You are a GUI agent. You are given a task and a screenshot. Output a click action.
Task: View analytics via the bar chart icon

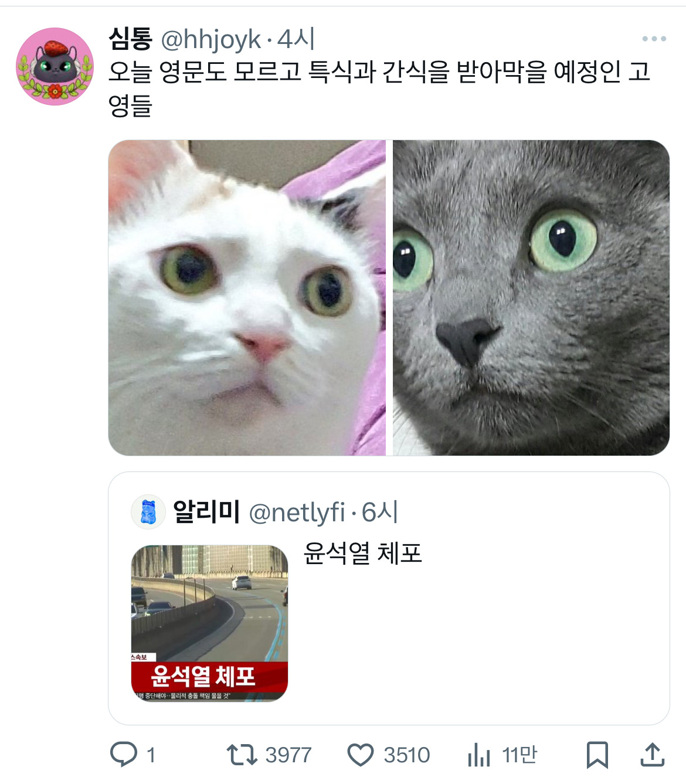point(479,755)
